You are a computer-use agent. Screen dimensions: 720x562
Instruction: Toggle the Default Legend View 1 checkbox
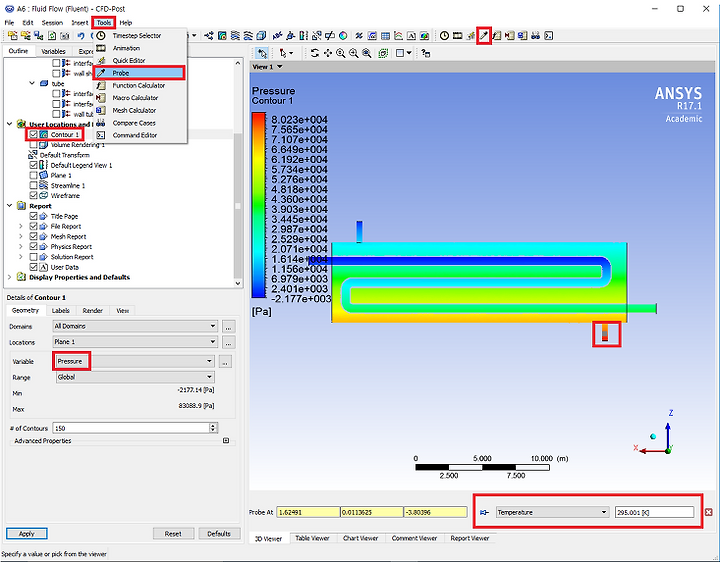[x=33, y=165]
